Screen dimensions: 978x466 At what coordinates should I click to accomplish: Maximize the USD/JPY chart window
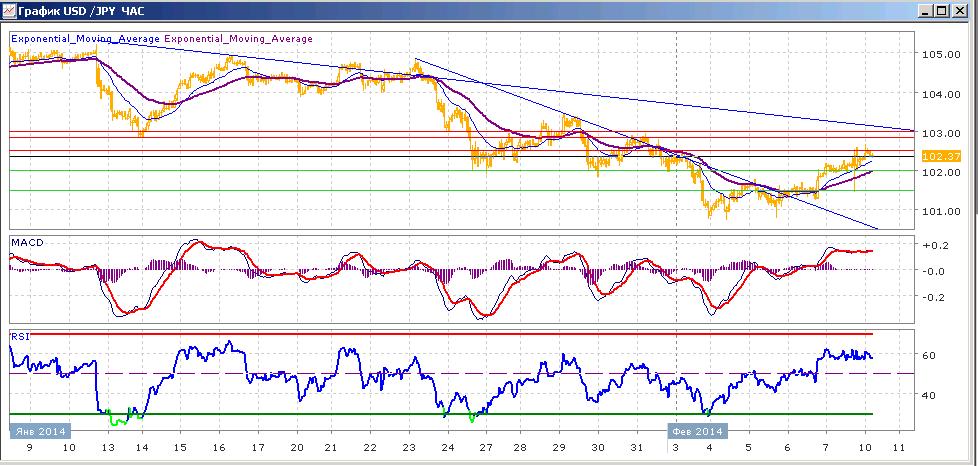(x=942, y=11)
